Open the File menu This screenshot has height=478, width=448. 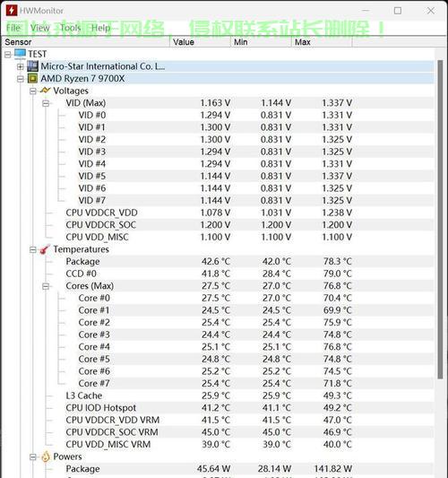tap(13, 28)
